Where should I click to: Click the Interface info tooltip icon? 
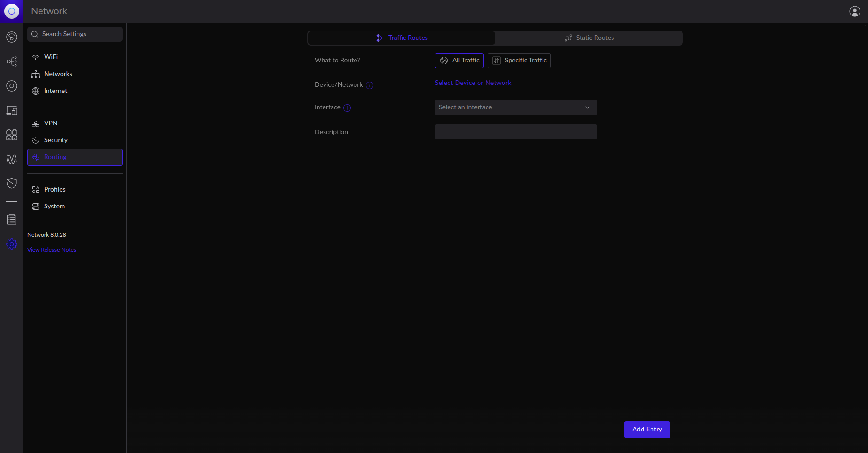click(347, 108)
